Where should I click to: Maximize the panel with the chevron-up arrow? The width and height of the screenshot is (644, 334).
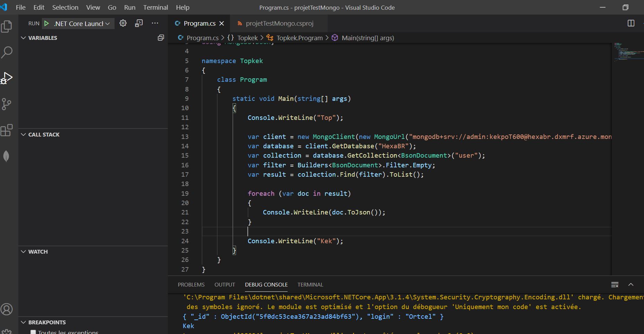[631, 284]
